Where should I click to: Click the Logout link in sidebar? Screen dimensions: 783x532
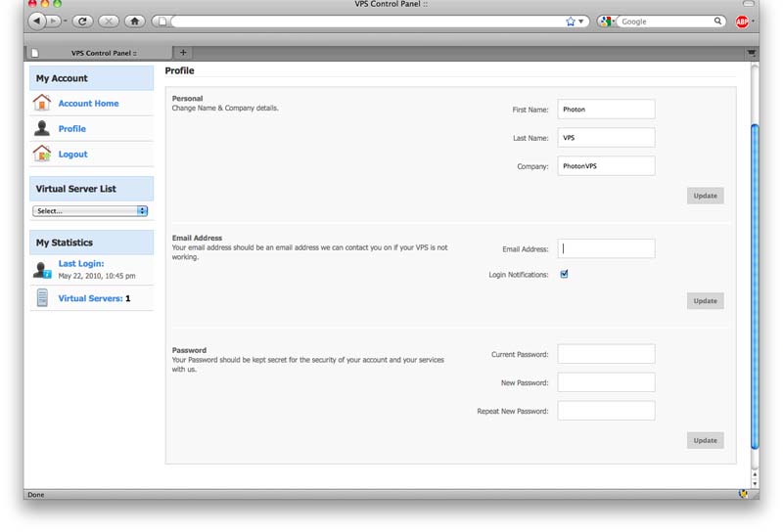click(x=72, y=155)
